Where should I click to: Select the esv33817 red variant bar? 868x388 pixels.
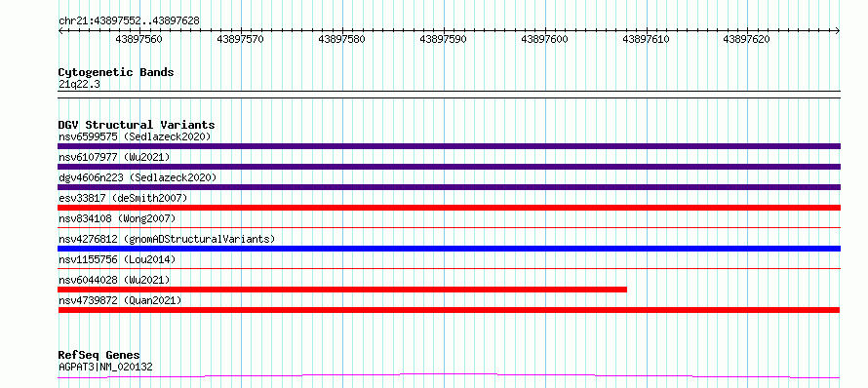coord(449,208)
